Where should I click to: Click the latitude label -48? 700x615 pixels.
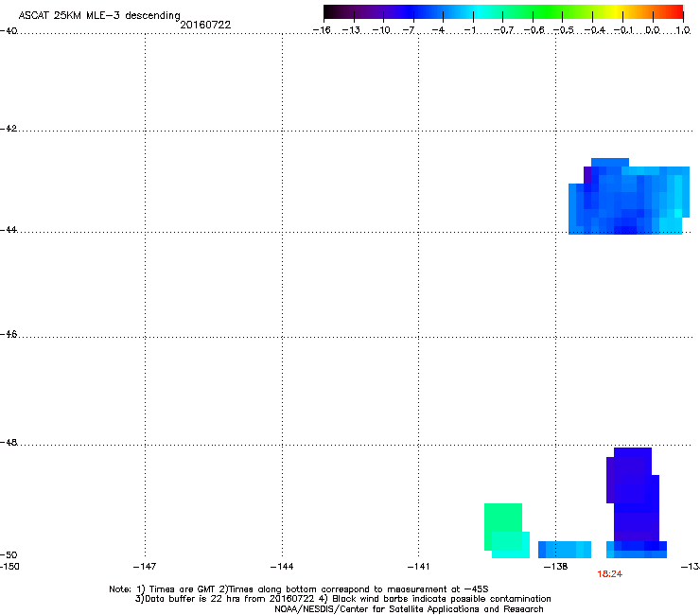pos(9,442)
